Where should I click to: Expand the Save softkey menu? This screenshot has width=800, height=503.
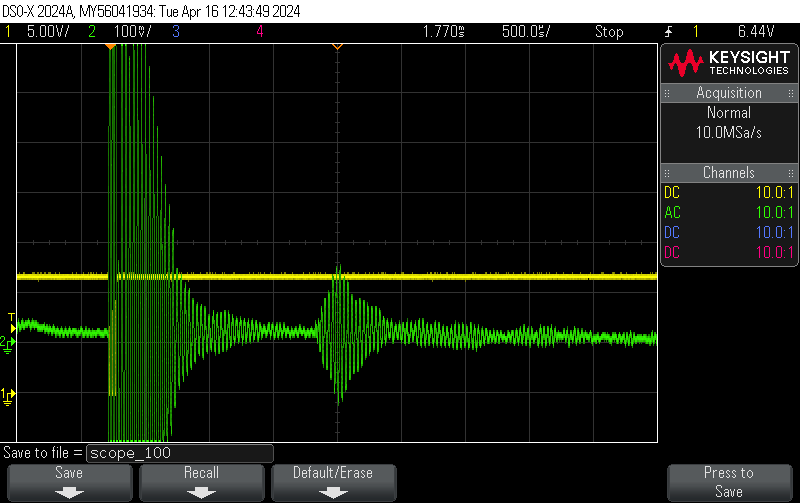coord(69,482)
